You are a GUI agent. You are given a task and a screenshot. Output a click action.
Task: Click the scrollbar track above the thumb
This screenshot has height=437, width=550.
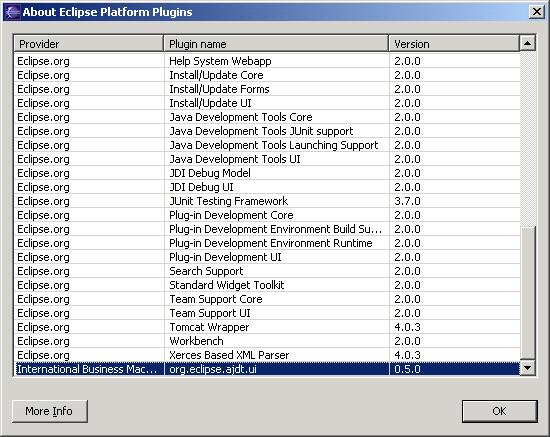pyautogui.click(x=527, y=139)
